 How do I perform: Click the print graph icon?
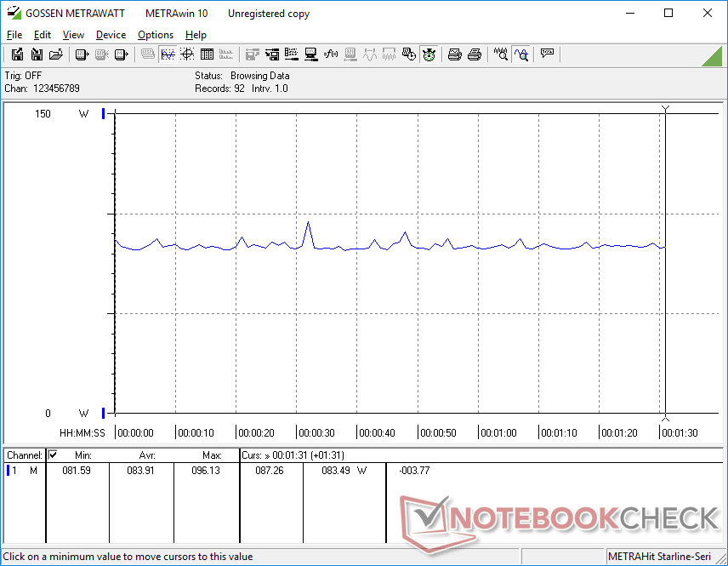click(x=454, y=54)
